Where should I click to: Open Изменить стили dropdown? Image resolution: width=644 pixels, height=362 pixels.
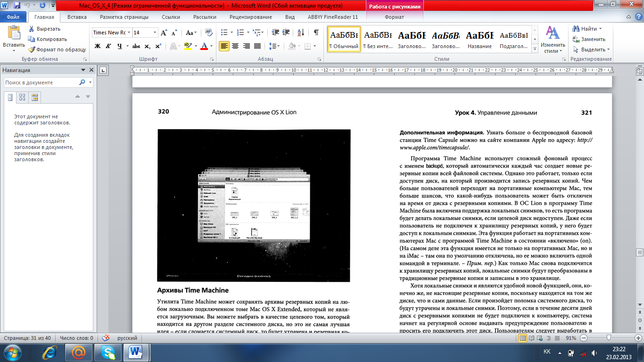(x=553, y=40)
